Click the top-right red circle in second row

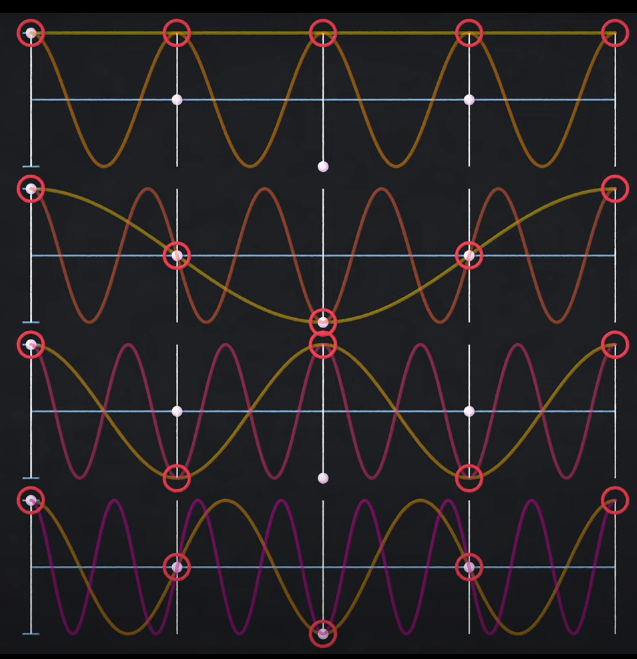pyautogui.click(x=614, y=188)
